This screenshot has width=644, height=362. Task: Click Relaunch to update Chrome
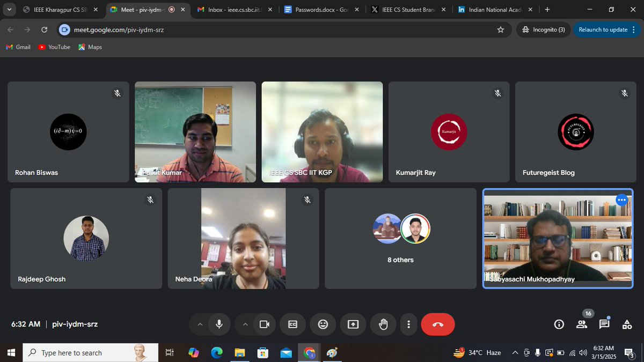(603, 30)
